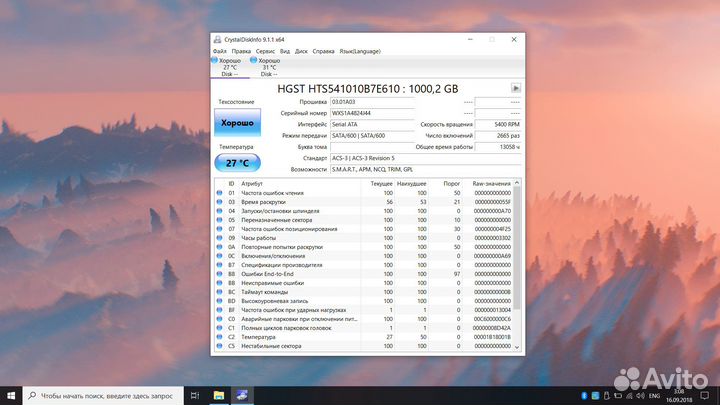Click the status orb for attribute 03
720x405 pixels.
[219, 202]
